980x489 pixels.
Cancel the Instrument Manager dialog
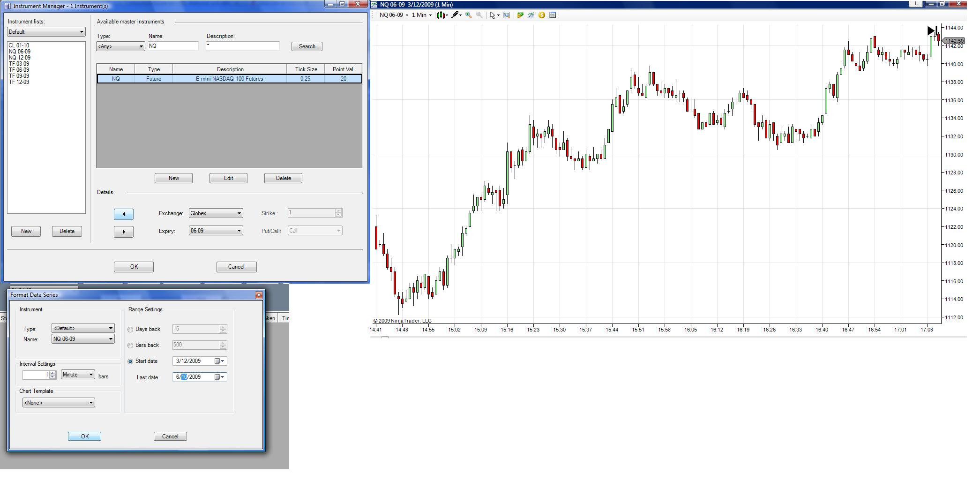pyautogui.click(x=236, y=267)
